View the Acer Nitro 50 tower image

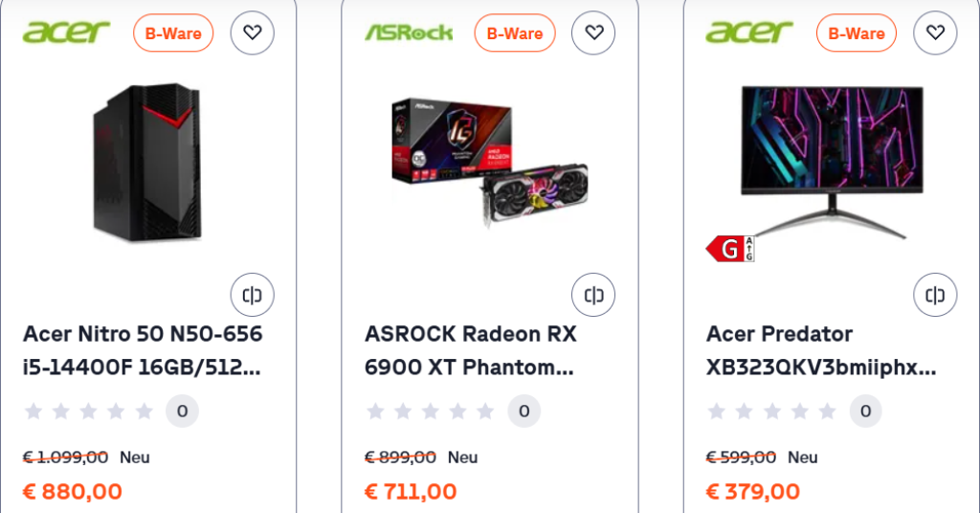click(146, 163)
